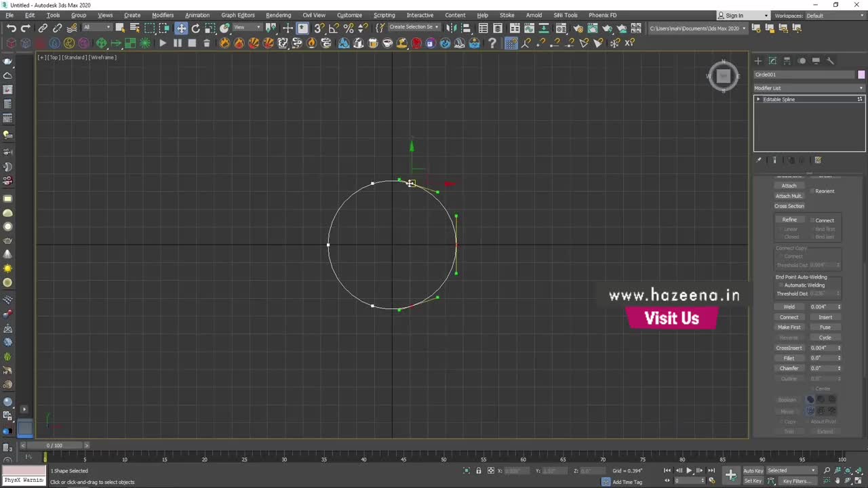Open the Modifiers menu
This screenshot has height=488, width=868.
click(x=163, y=15)
